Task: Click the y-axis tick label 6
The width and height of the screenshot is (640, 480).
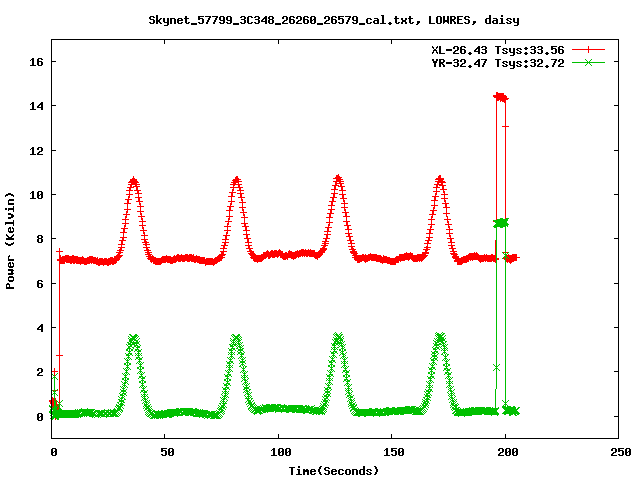Action: pos(40,284)
